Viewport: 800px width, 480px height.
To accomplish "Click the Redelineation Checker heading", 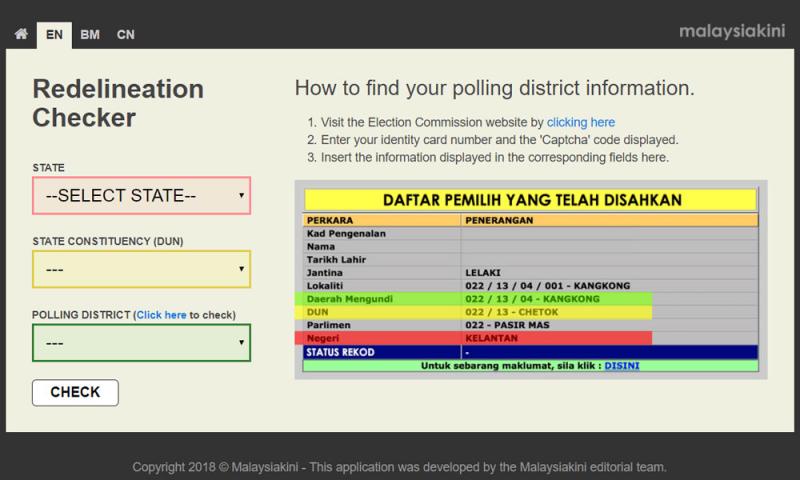I will click(x=118, y=104).
